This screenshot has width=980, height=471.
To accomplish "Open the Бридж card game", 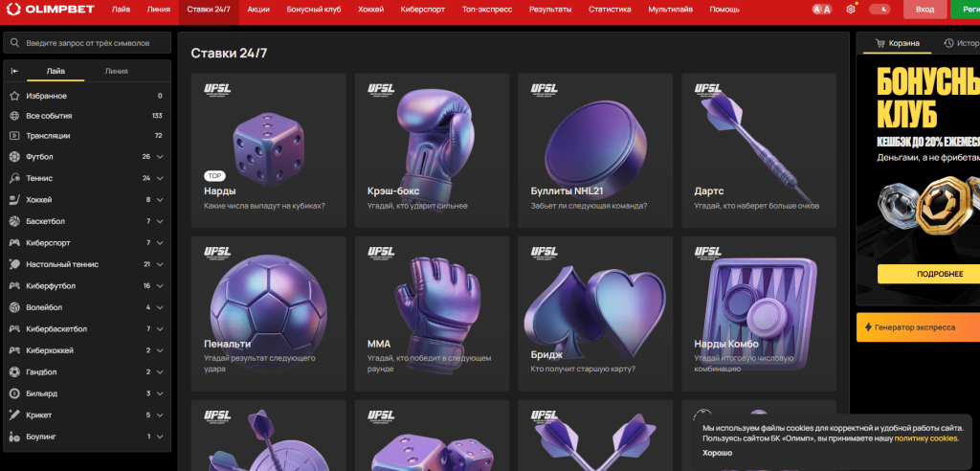I will click(595, 314).
